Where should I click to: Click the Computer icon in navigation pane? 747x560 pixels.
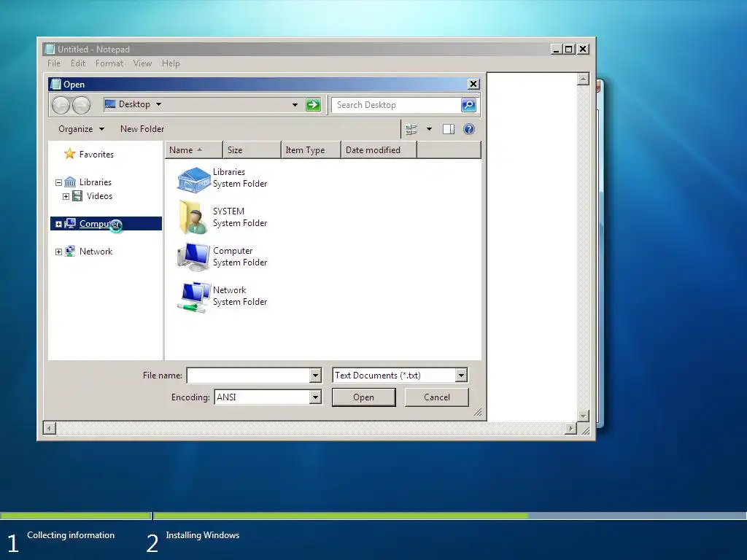[70, 223]
